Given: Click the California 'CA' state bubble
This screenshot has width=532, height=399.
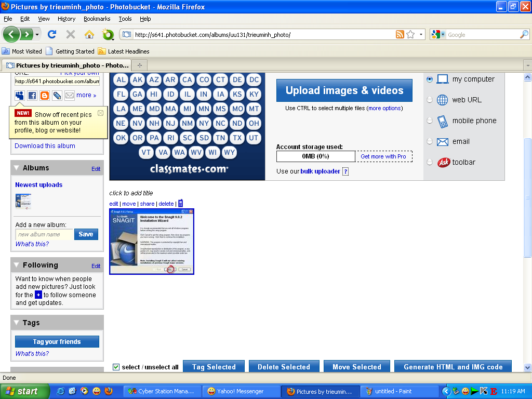Looking at the screenshot, I should coord(187,79).
